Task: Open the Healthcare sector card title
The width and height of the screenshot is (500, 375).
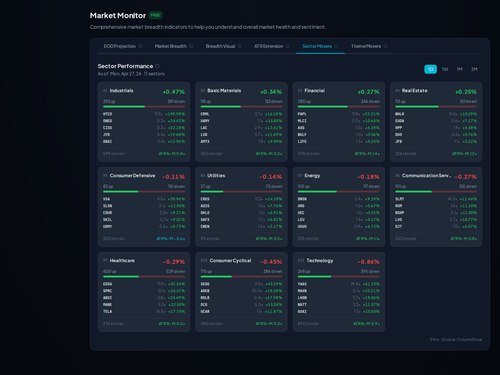Action: pos(122,261)
